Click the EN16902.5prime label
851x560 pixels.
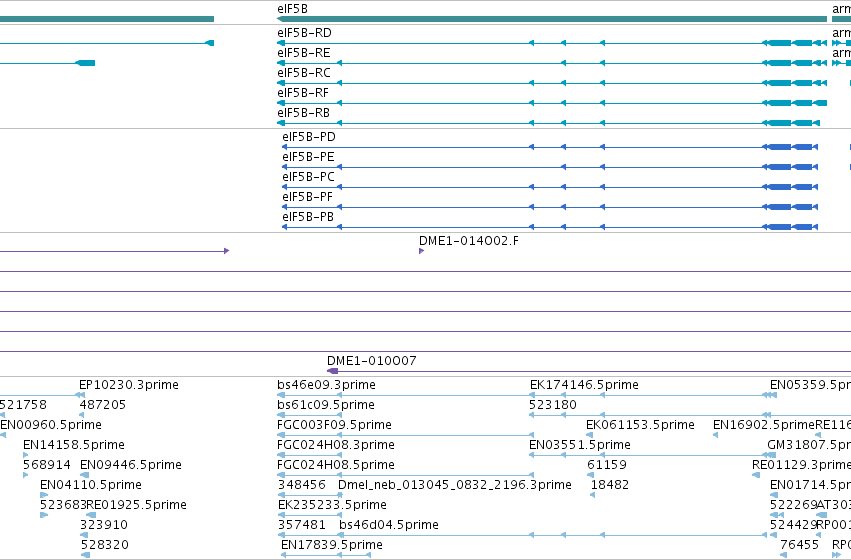[x=764, y=425]
